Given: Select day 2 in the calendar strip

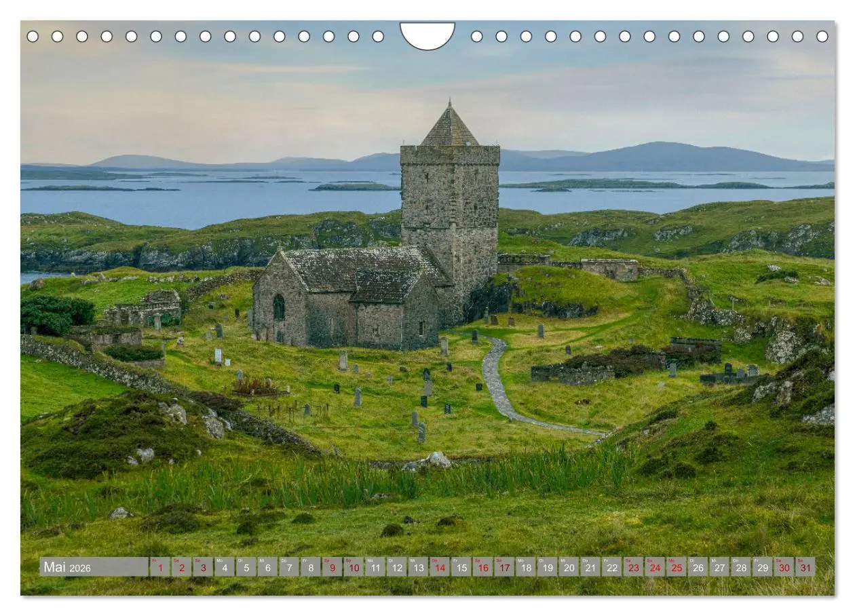Looking at the screenshot, I should pyautogui.click(x=181, y=567).
